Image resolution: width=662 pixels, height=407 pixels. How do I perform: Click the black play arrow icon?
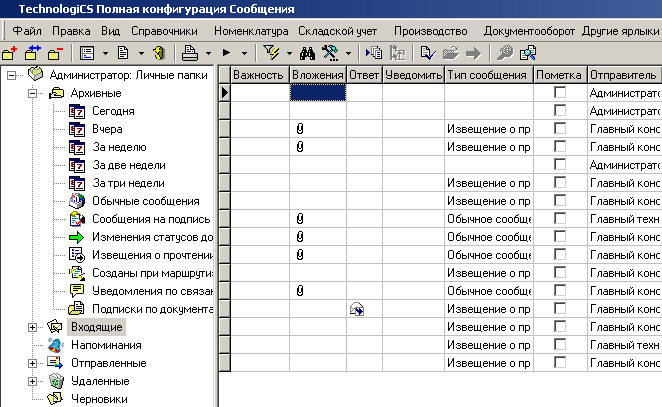coord(227,53)
